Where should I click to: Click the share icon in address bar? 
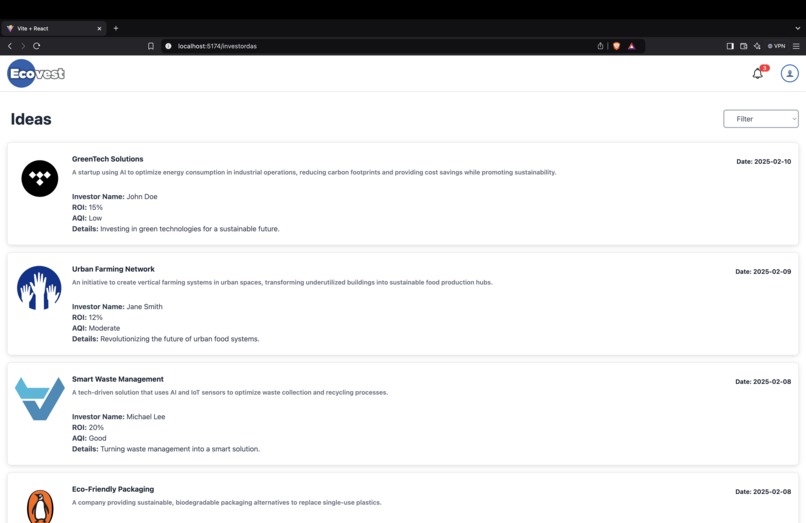click(x=600, y=46)
